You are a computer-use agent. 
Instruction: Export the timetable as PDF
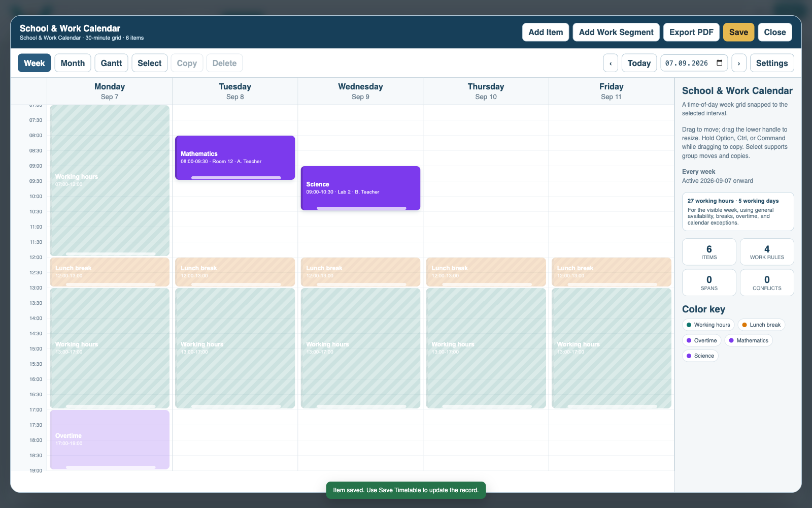[x=691, y=32]
